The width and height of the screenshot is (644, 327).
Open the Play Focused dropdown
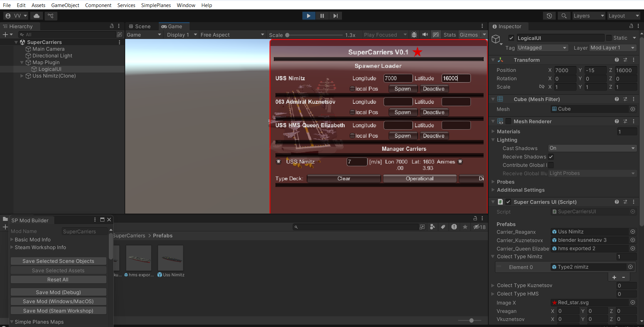pyautogui.click(x=385, y=35)
